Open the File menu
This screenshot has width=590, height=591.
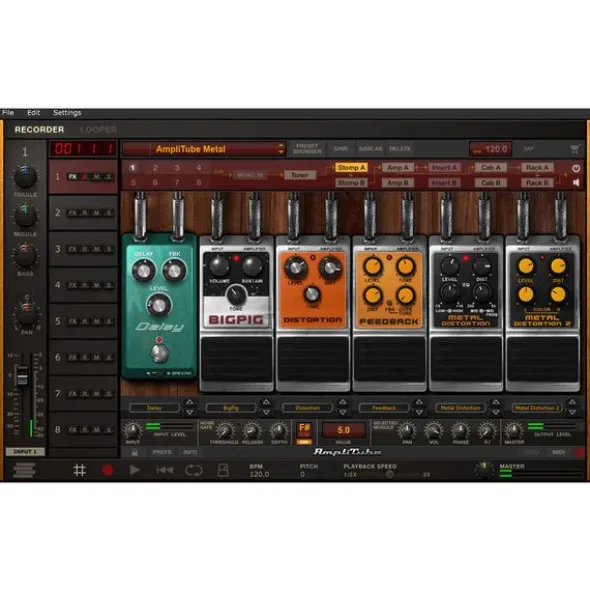click(8, 113)
